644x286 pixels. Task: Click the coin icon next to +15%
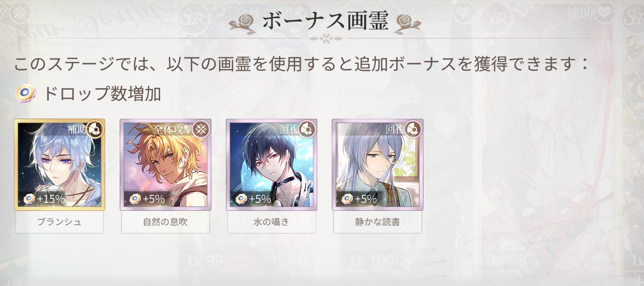click(30, 199)
